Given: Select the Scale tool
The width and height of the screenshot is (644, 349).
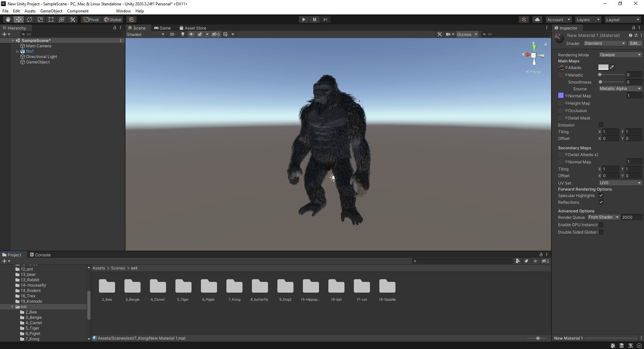Looking at the screenshot, I should 40,19.
